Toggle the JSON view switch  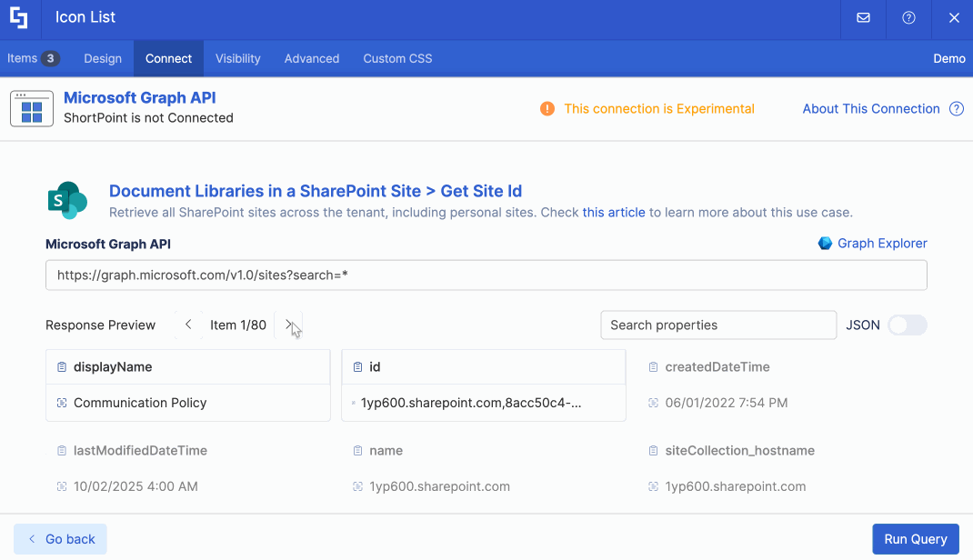coord(908,325)
